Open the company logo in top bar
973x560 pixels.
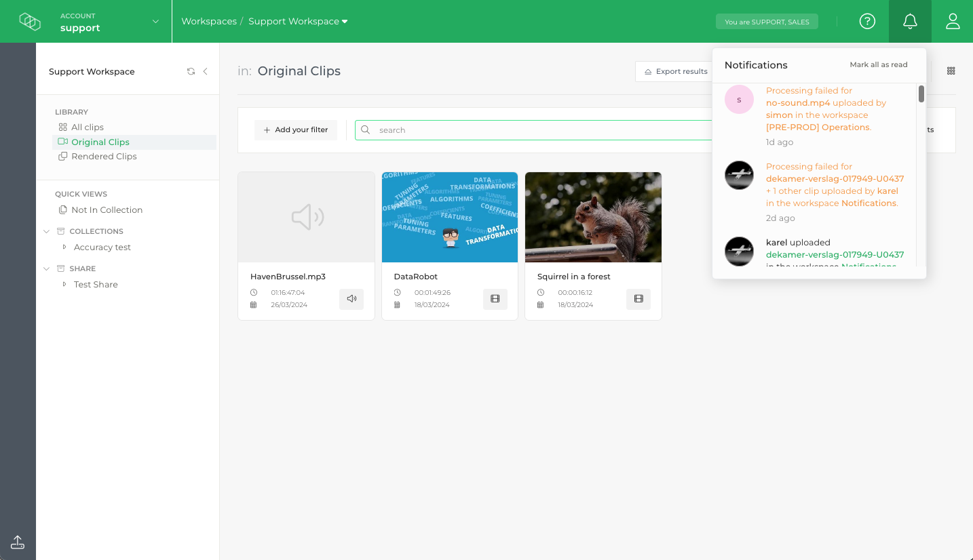click(x=30, y=21)
